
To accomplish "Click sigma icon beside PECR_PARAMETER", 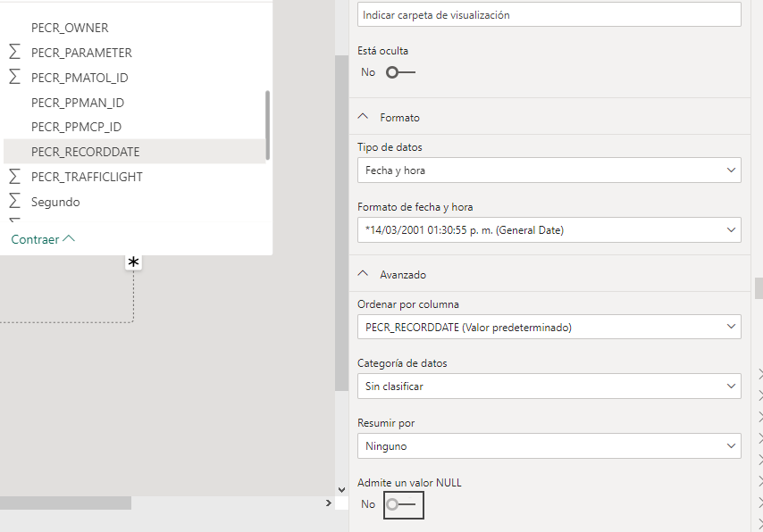I will tap(15, 52).
